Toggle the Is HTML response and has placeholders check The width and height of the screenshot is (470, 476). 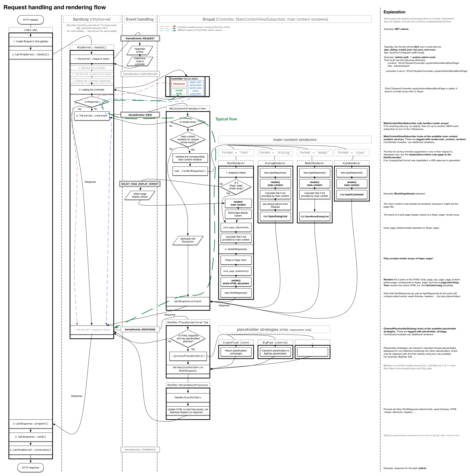[x=188, y=339]
